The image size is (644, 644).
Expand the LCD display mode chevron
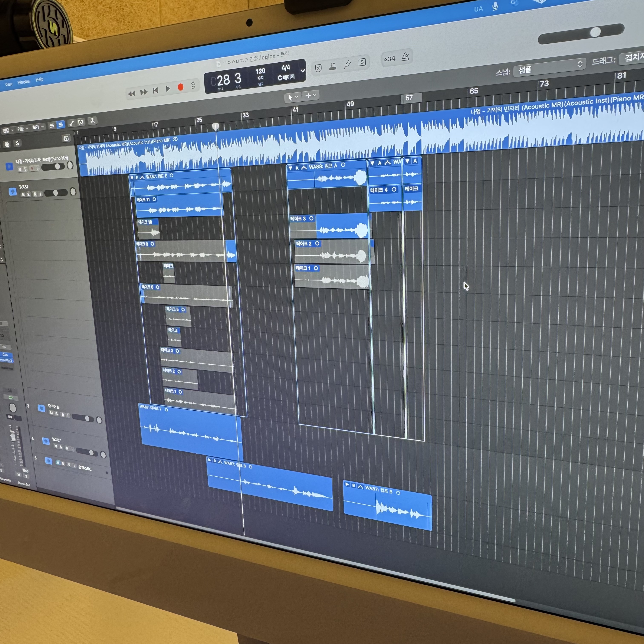point(303,71)
